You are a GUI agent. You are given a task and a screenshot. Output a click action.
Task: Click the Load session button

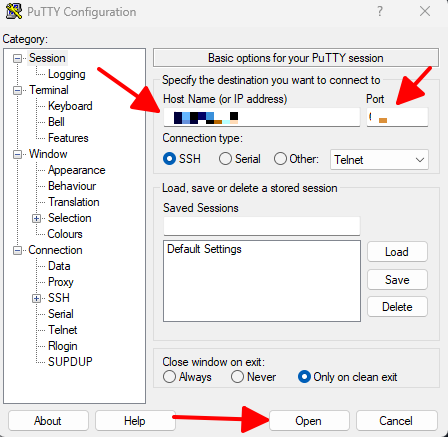coord(397,252)
